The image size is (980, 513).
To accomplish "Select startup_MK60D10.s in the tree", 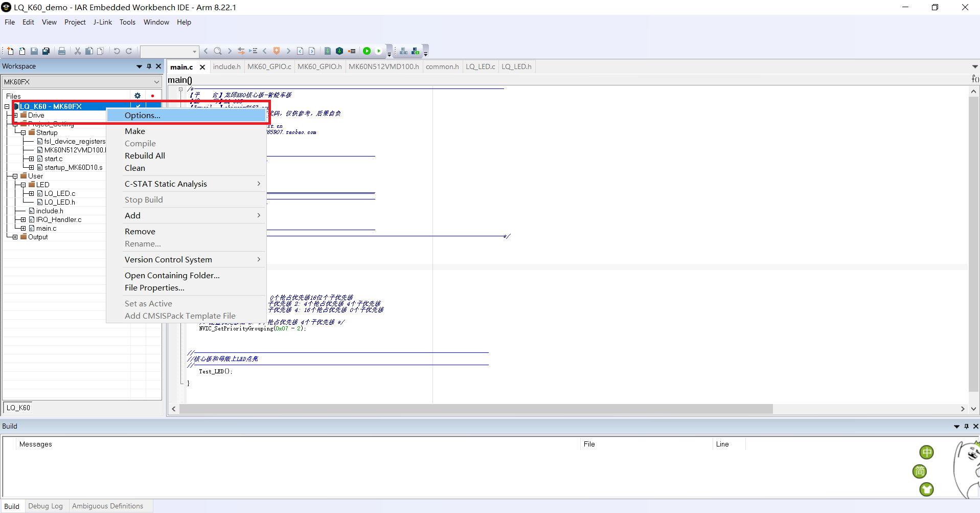I will (x=73, y=167).
